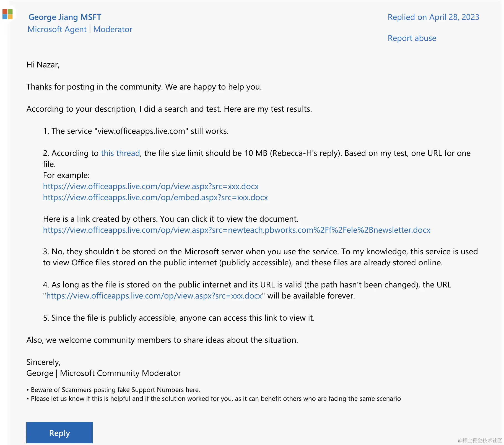The image size is (504, 445).
Task: Open George Jiang MSFT's profile
Action: tap(65, 17)
